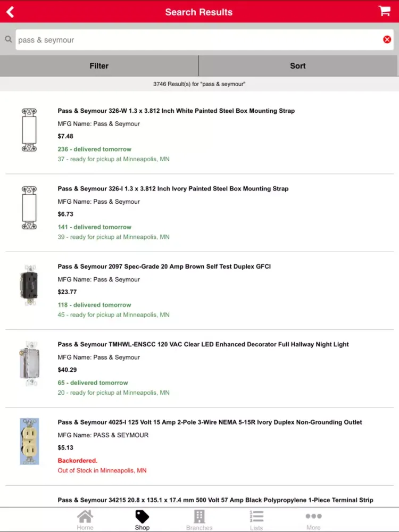
Task: Open the Enhanced Decorator Hallway Night Light listing
Action: click(203, 344)
